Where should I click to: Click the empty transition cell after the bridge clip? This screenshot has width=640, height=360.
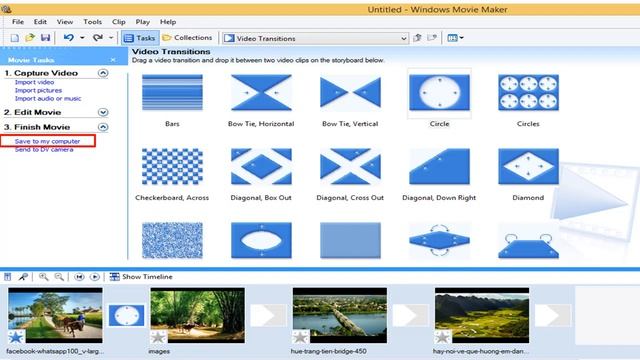click(411, 316)
